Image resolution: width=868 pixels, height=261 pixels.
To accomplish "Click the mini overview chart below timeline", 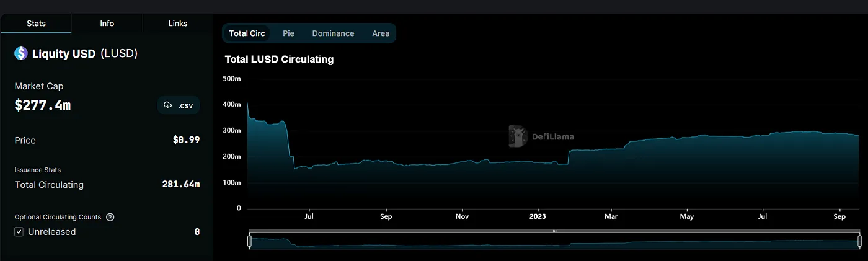I will (554, 242).
